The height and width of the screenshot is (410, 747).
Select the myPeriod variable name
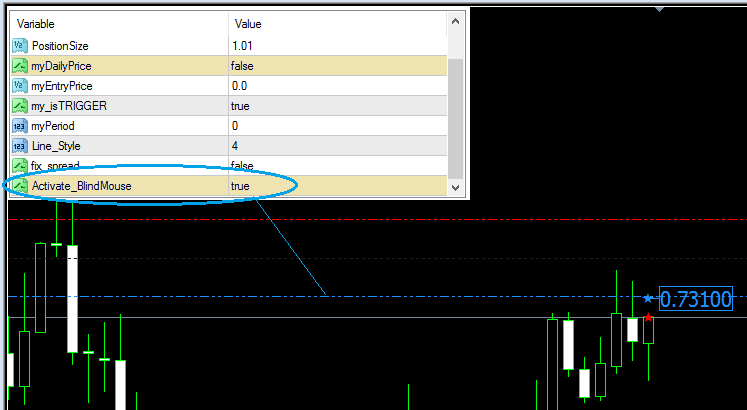pos(53,126)
